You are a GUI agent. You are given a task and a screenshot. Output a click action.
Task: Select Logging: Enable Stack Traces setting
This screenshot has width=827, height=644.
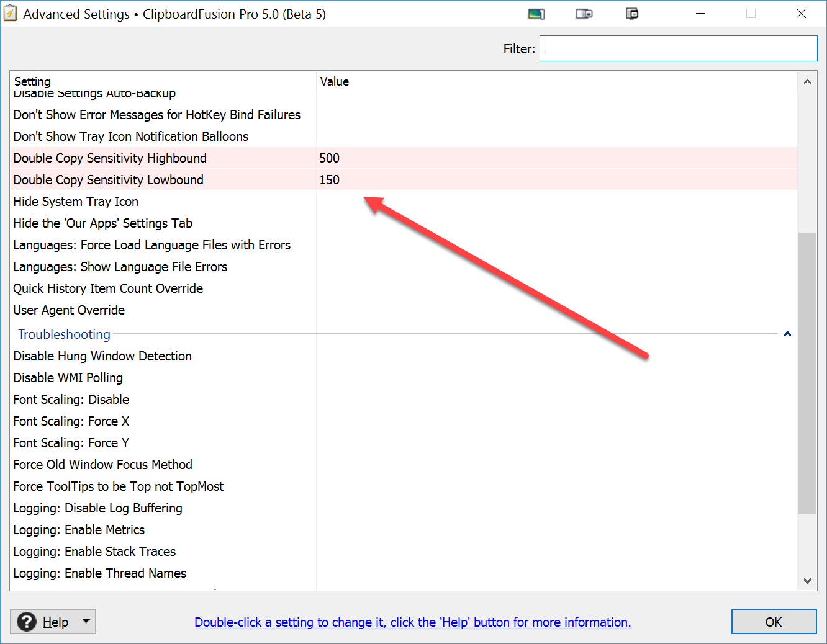(94, 552)
